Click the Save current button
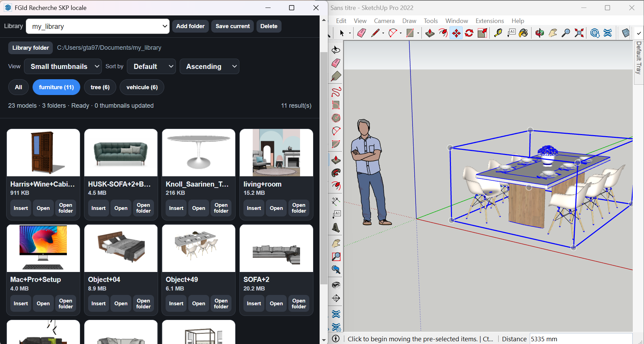644x344 pixels. 232,26
